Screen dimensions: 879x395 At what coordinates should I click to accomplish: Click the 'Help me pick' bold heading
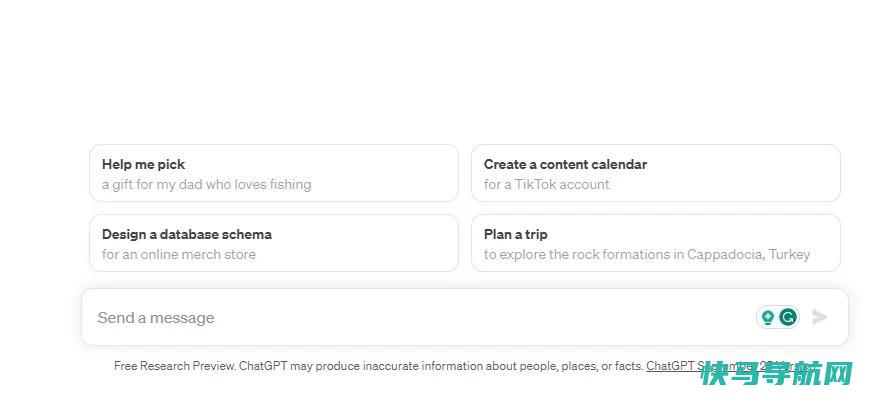click(x=144, y=165)
